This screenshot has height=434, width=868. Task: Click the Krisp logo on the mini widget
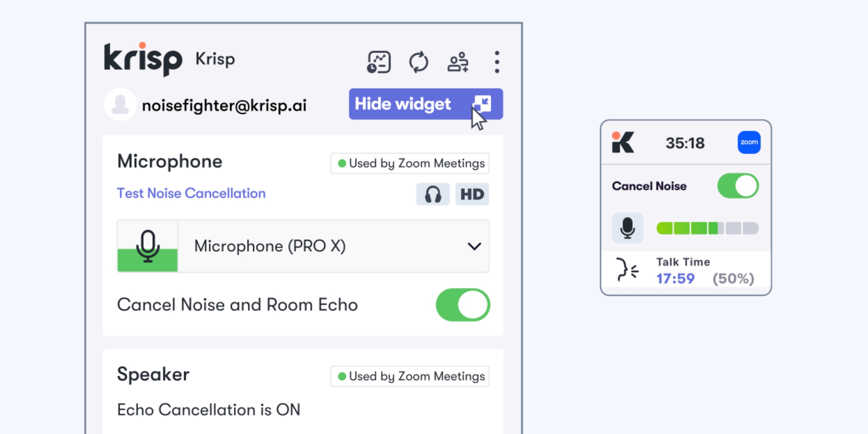tap(623, 142)
